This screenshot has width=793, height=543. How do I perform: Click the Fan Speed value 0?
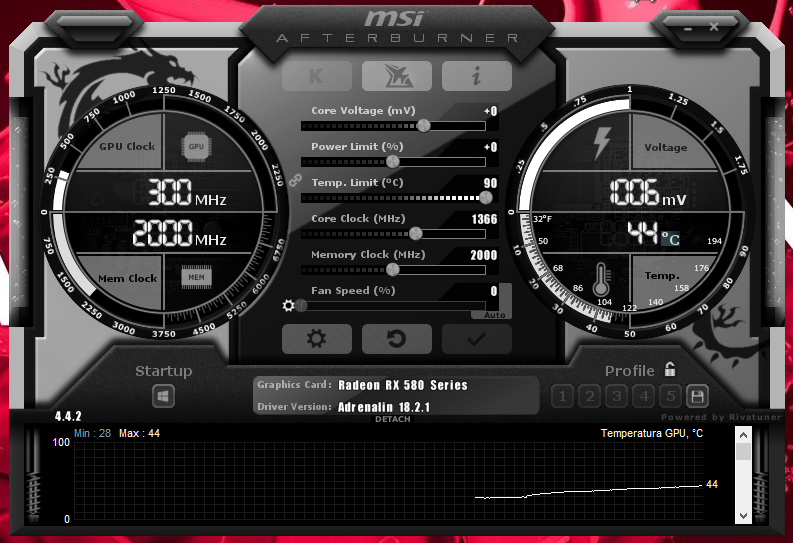[x=494, y=291]
